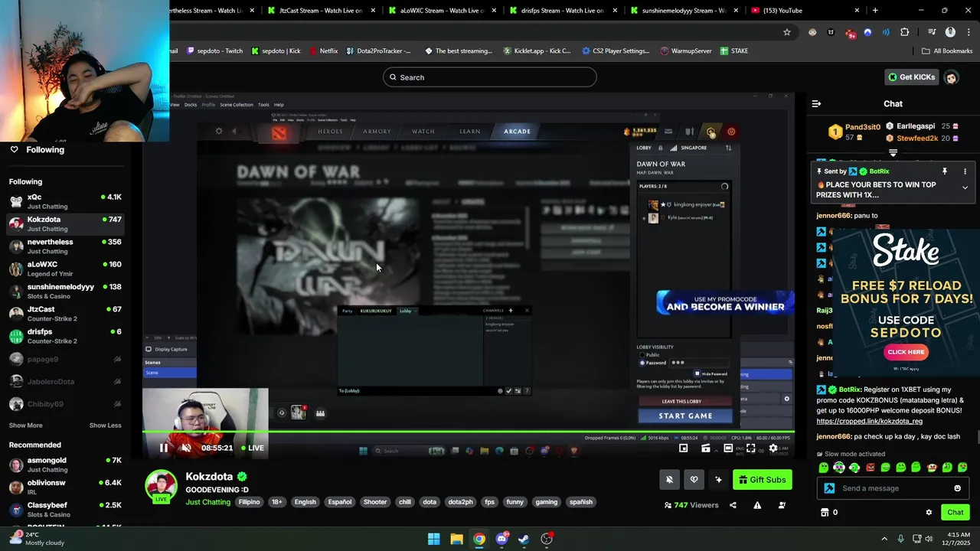Viewport: 980px width, 551px height.
Task: Open the Windows Start menu
Action: point(434,539)
